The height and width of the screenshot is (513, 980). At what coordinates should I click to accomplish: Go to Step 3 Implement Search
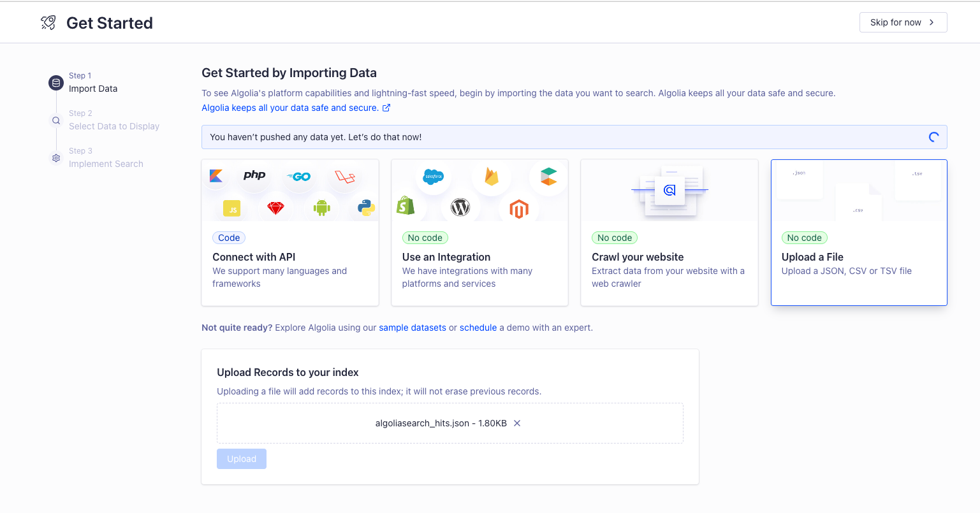pyautogui.click(x=106, y=157)
